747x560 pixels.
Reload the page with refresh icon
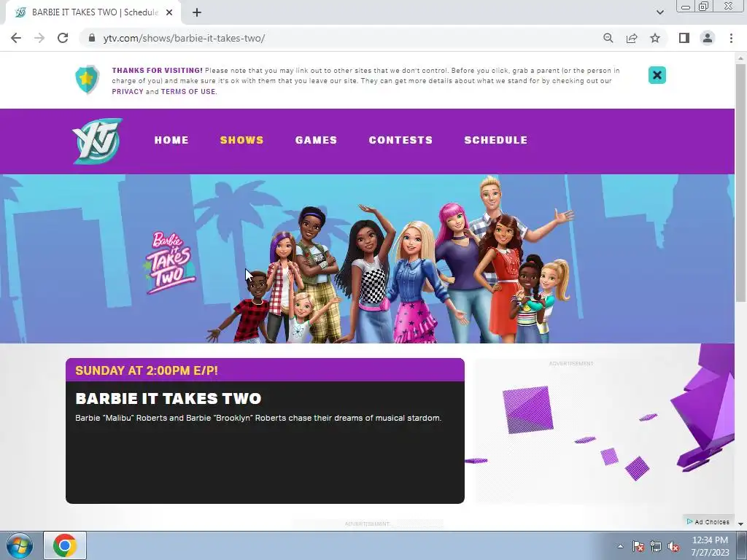point(63,38)
